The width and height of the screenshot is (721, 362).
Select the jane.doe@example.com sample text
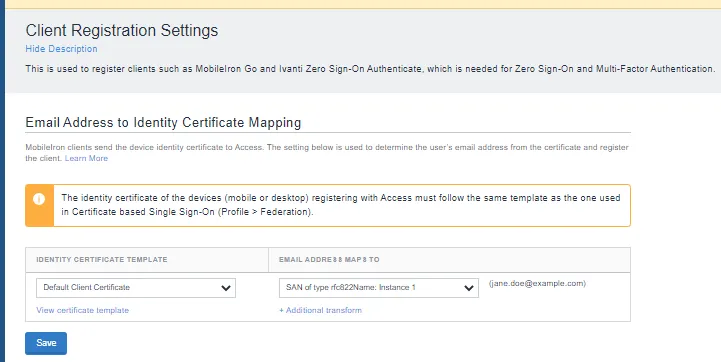click(x=538, y=283)
